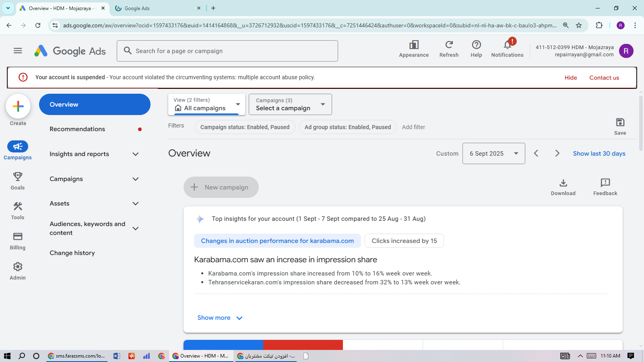Screen dimensions: 644x362
Task: Click the zoom magnifier icon in address bar
Action: pos(566,25)
